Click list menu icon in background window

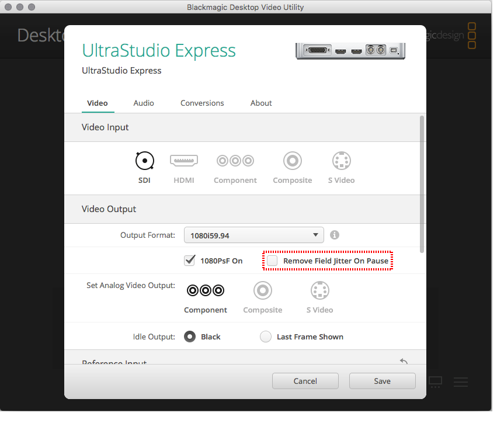[x=461, y=382]
